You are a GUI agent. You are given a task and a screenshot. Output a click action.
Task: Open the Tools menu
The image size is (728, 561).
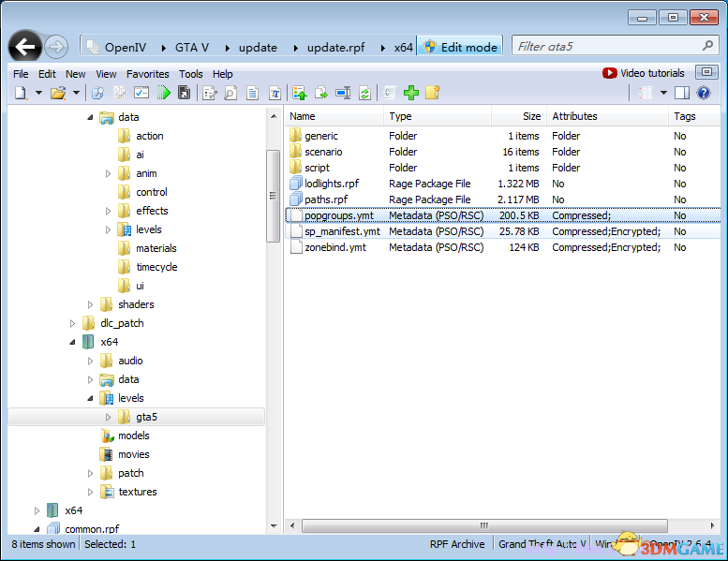191,74
